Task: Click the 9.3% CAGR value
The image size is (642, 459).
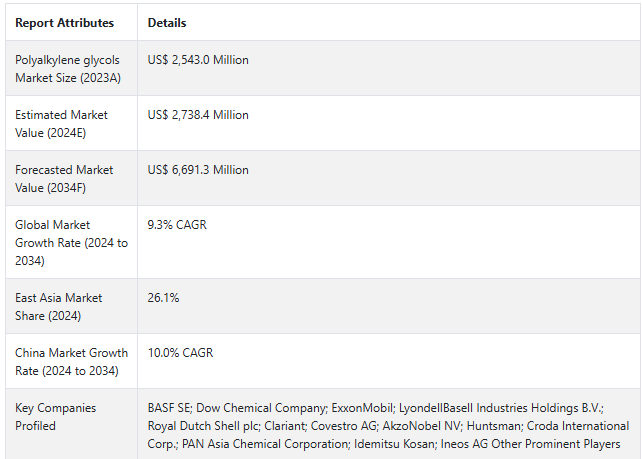Action: [x=177, y=225]
